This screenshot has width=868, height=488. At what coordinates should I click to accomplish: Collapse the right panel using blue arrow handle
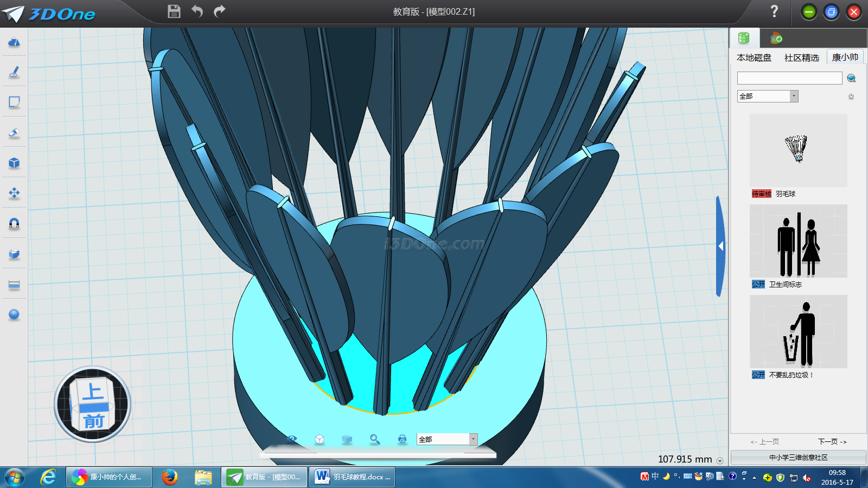720,246
